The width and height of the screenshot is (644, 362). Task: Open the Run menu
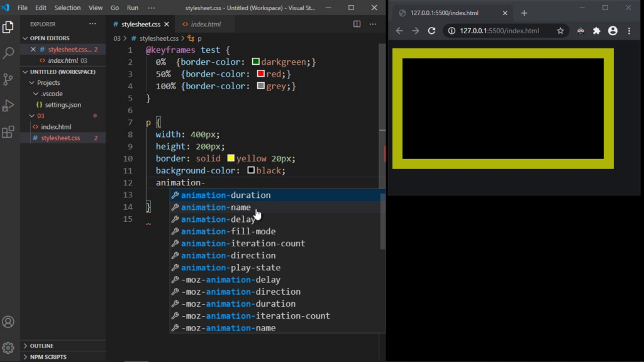coord(132,8)
